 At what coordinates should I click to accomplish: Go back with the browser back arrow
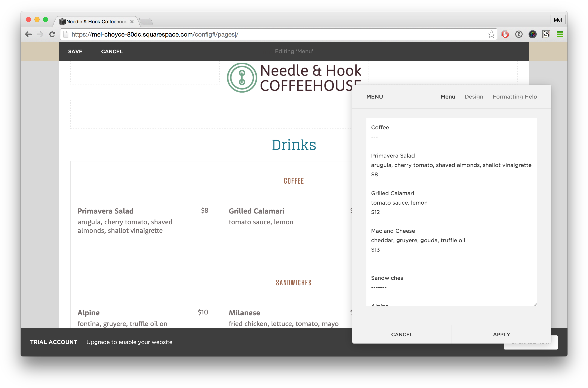(28, 34)
